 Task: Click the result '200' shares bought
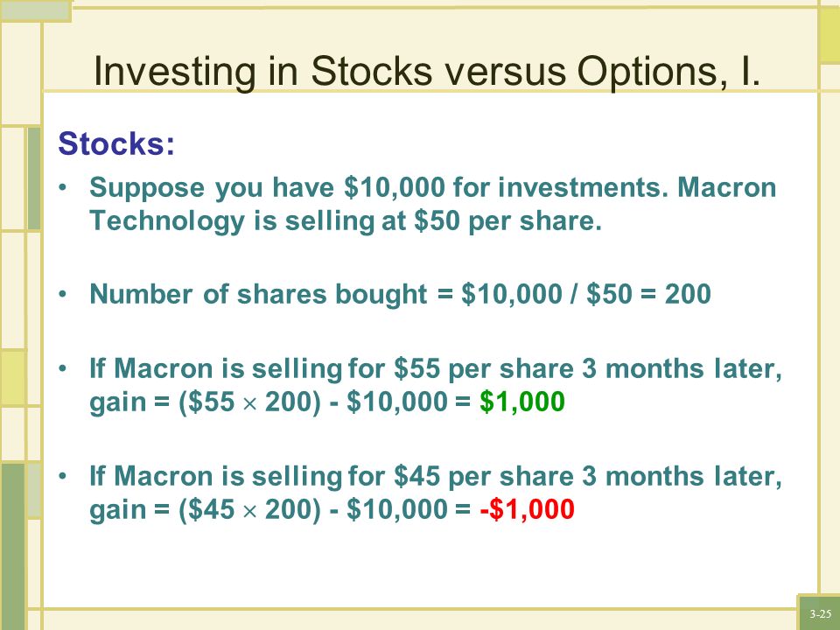tap(688, 294)
